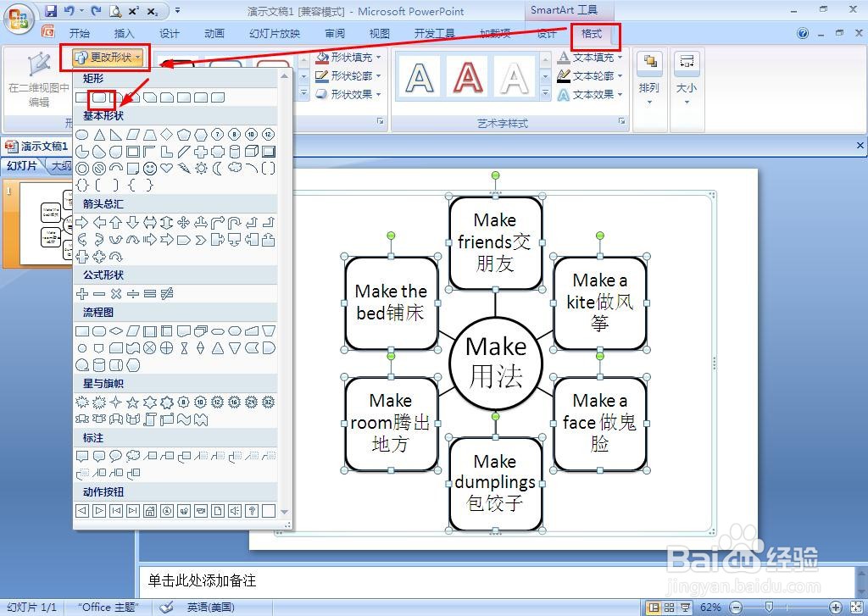Open the 动画 ribbon tab
The image size is (868, 616).
214,34
